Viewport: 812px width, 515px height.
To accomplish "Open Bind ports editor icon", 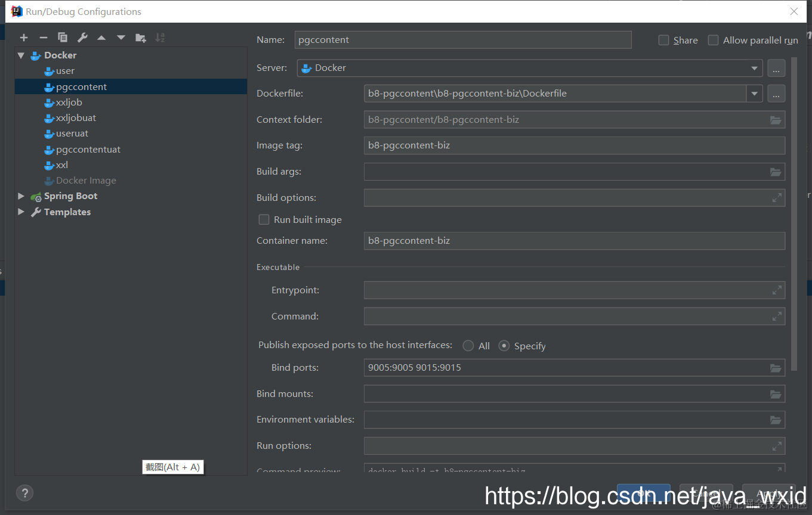I will 776,368.
